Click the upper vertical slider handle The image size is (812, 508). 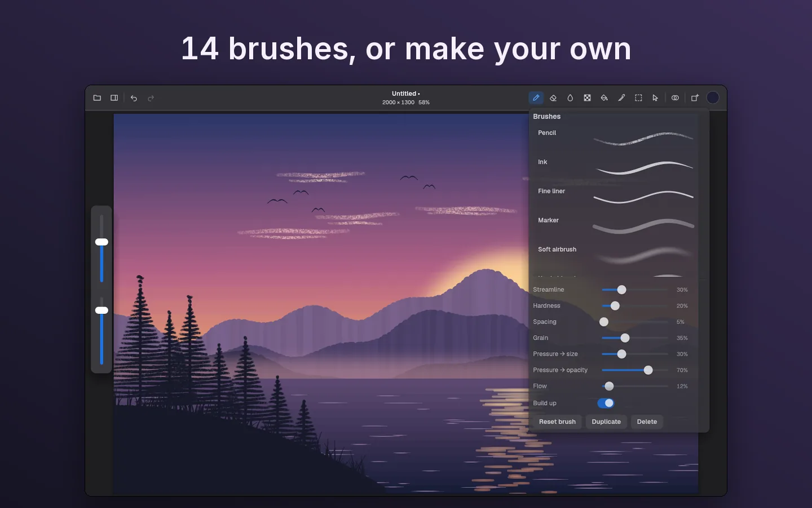click(x=101, y=242)
